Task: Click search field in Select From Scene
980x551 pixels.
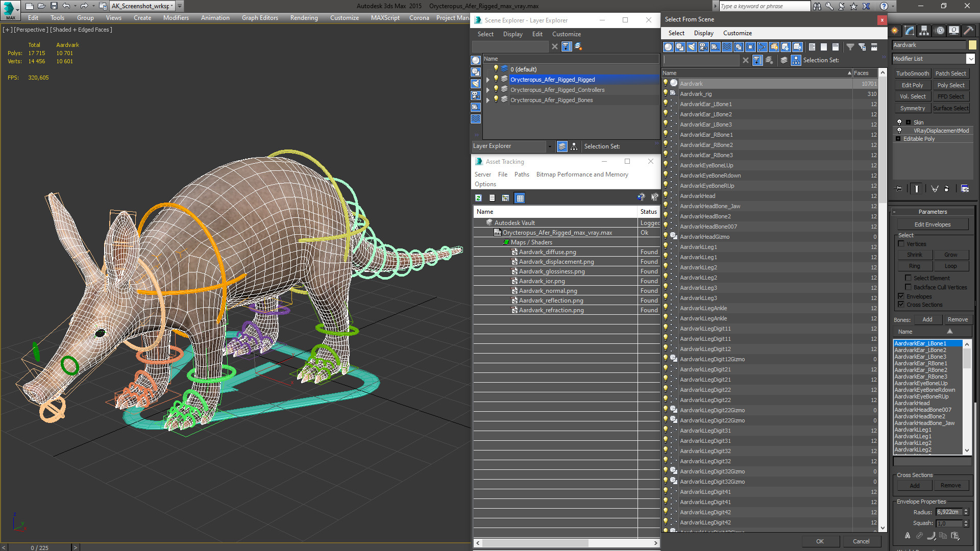Action: pos(701,60)
